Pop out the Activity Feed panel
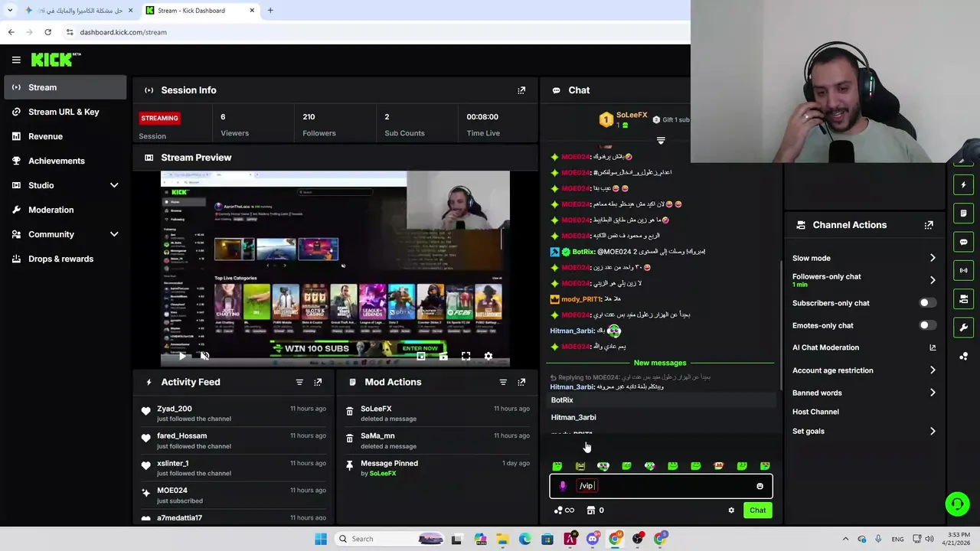This screenshot has height=551, width=980. (318, 382)
